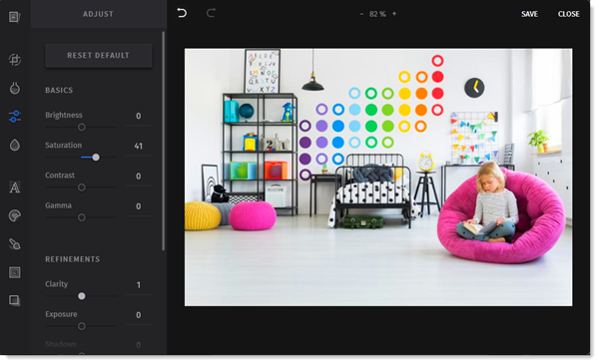Screen dimensions: 599x364
Task: Select the text tool icon
Action: tap(15, 186)
